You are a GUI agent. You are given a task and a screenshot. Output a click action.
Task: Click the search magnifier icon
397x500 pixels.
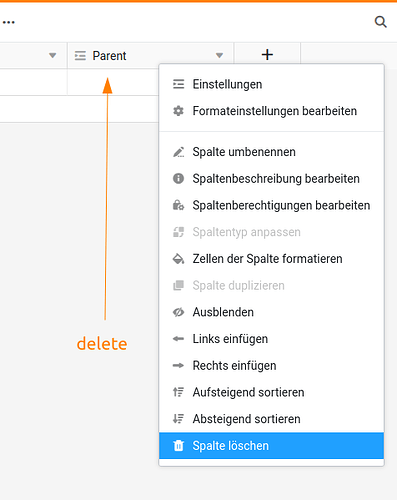tap(380, 22)
